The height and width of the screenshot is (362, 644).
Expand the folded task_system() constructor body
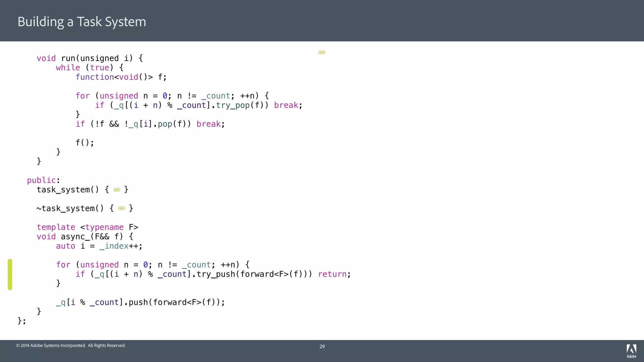click(117, 190)
